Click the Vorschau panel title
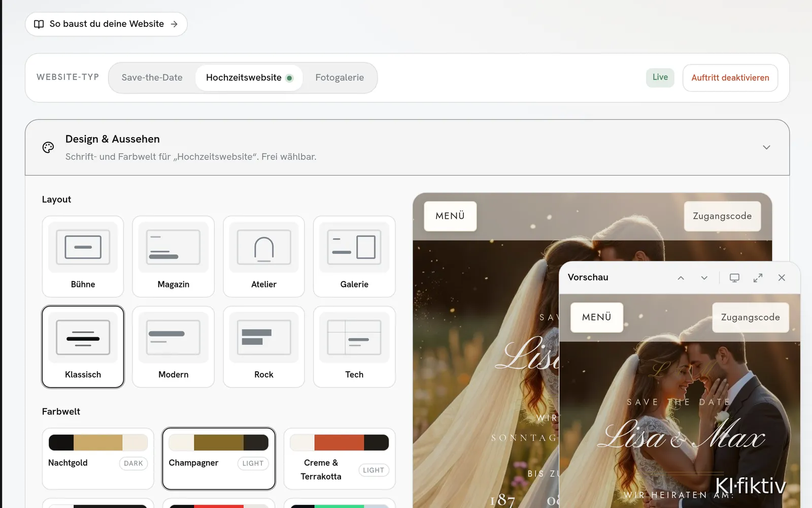 point(588,277)
